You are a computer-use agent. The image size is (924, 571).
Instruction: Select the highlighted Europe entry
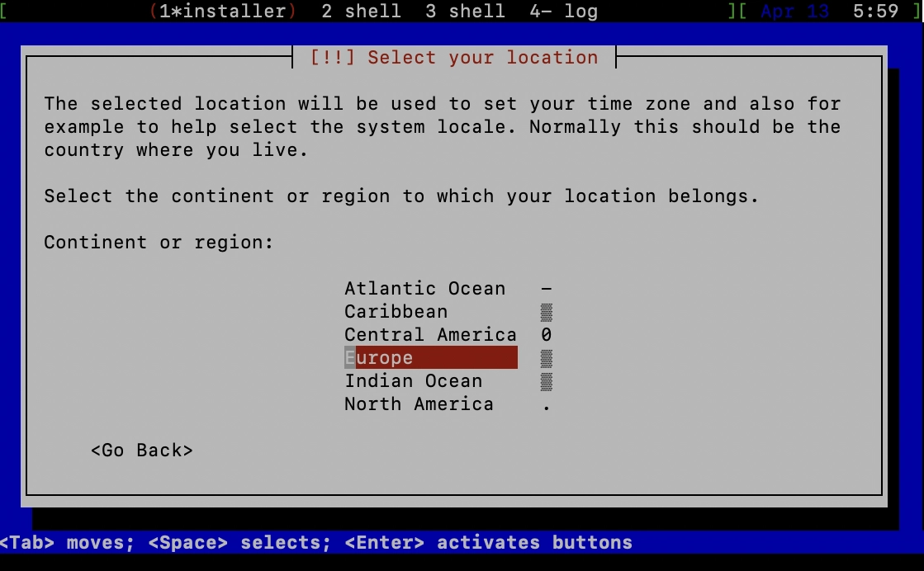(429, 358)
